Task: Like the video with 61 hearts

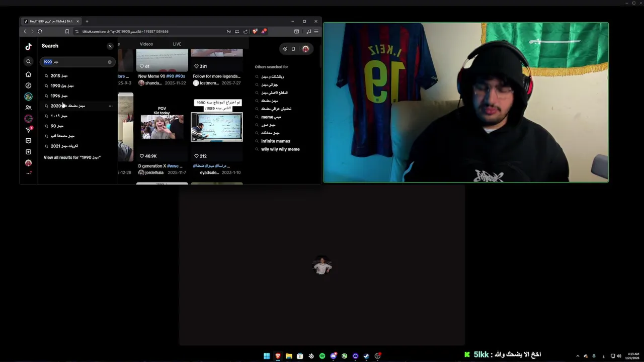Action: [x=142, y=66]
